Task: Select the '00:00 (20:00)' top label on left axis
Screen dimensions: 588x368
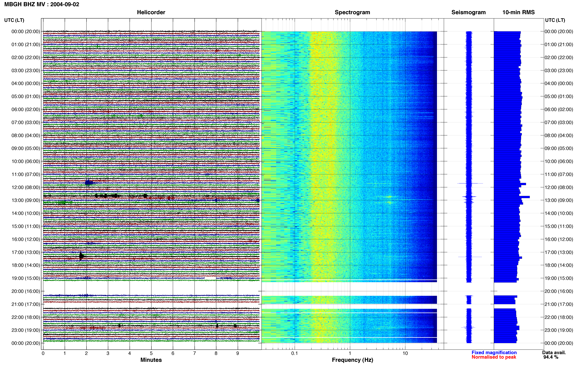Action: [26, 31]
